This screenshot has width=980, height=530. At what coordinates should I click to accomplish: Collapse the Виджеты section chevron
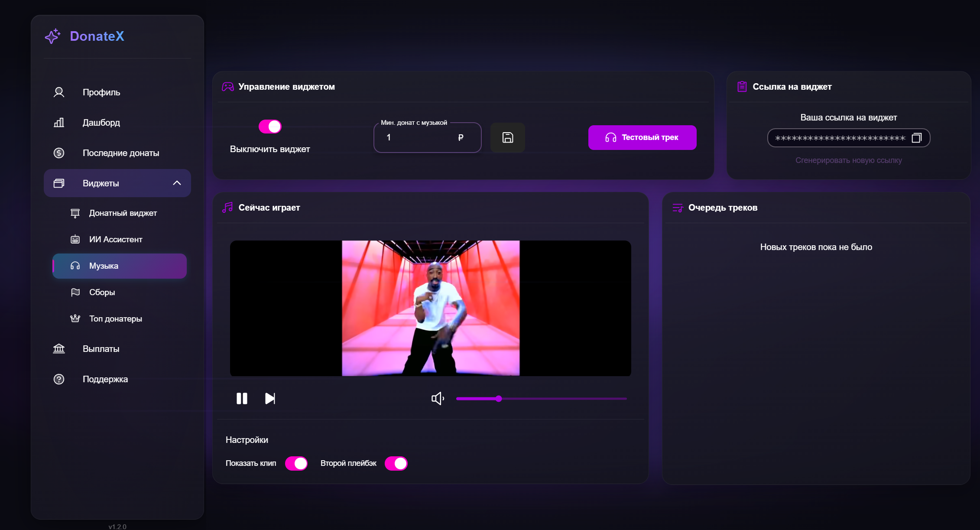click(177, 183)
